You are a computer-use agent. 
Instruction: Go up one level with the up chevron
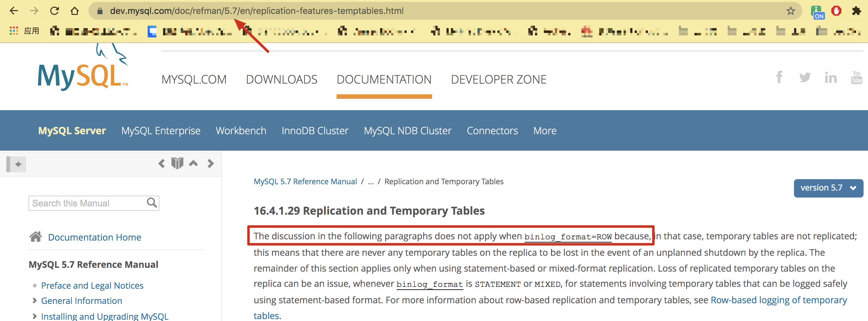coord(193,164)
